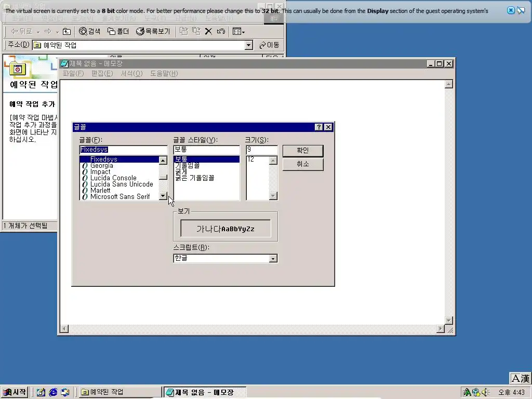Screen dimensions: 532x399
Task: Go up one folder level in Explorer
Action: click(67, 32)
